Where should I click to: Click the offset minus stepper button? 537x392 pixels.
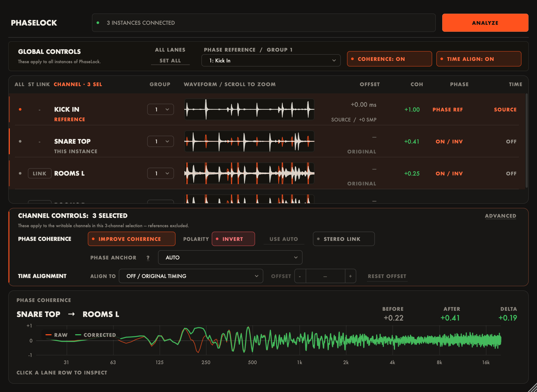[x=300, y=276]
